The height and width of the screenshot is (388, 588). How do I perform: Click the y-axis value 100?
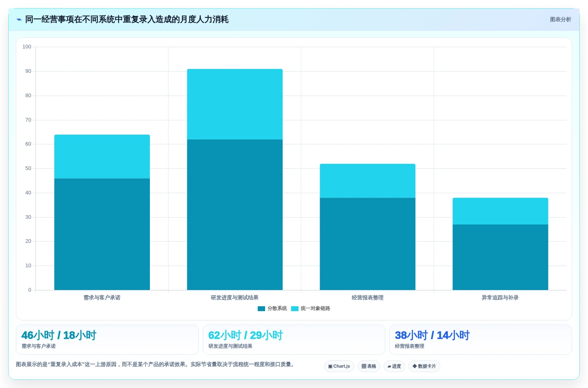pyautogui.click(x=27, y=47)
